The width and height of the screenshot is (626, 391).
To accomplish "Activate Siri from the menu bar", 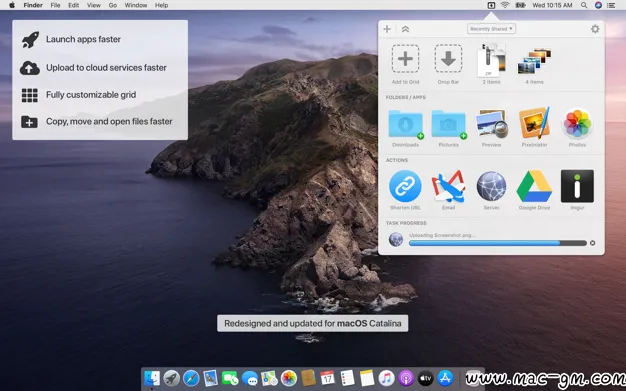I will pos(598,5).
